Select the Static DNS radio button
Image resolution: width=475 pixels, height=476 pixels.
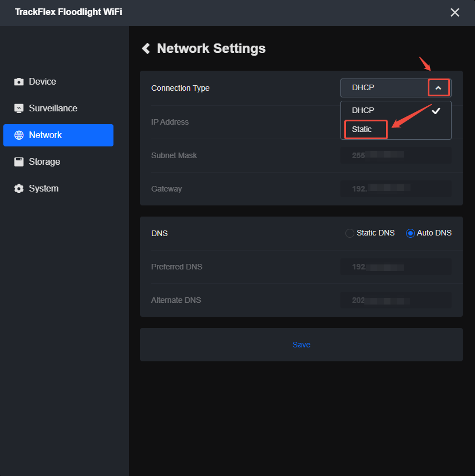(350, 233)
